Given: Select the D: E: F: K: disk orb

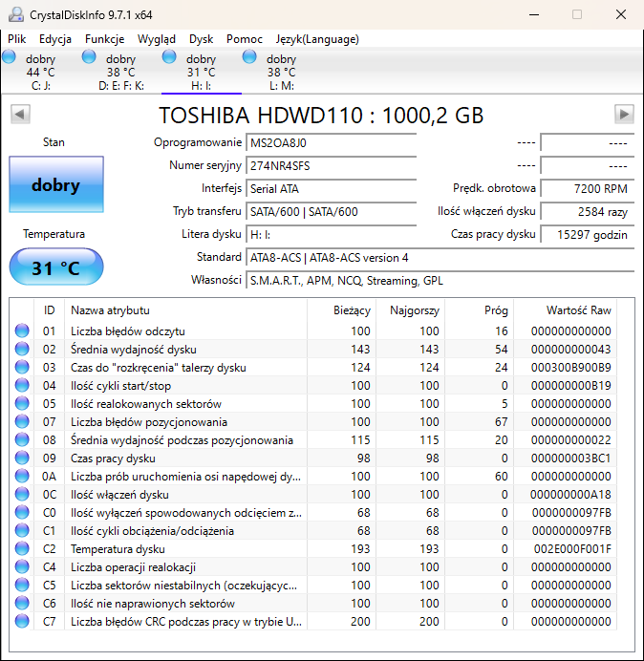Looking at the screenshot, I should (90, 57).
